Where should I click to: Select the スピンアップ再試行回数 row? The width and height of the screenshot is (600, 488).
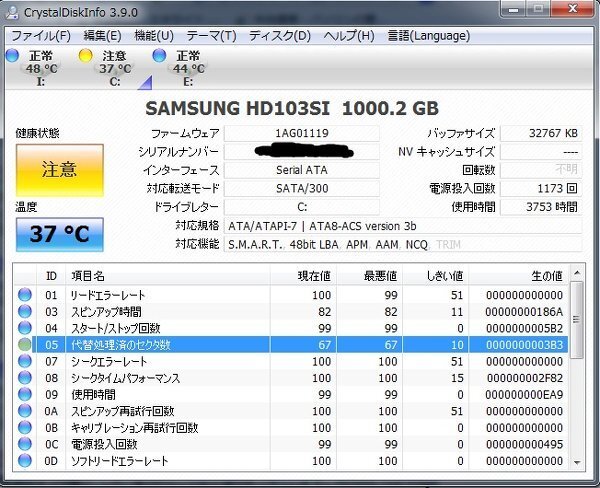click(291, 411)
